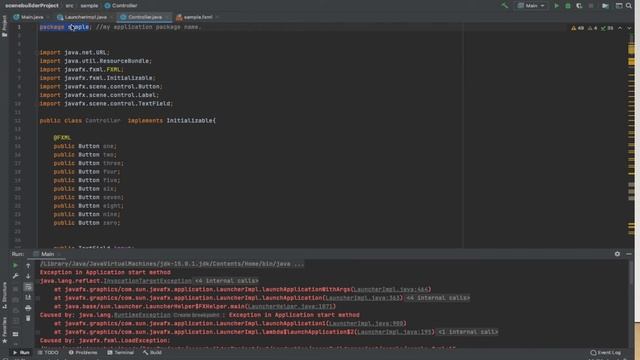Click the src breadcrumb in the navigation bar
The height and width of the screenshot is (360, 640).
pyautogui.click(x=70, y=6)
